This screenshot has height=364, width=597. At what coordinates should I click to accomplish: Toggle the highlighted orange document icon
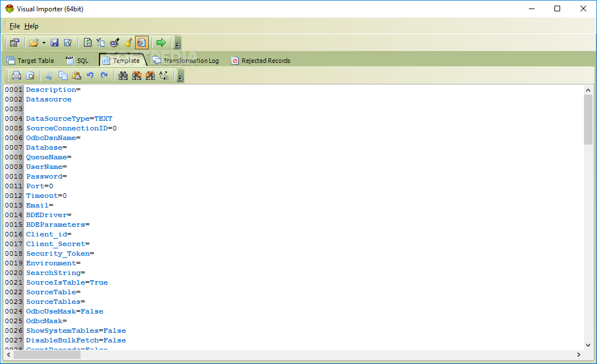click(x=142, y=43)
